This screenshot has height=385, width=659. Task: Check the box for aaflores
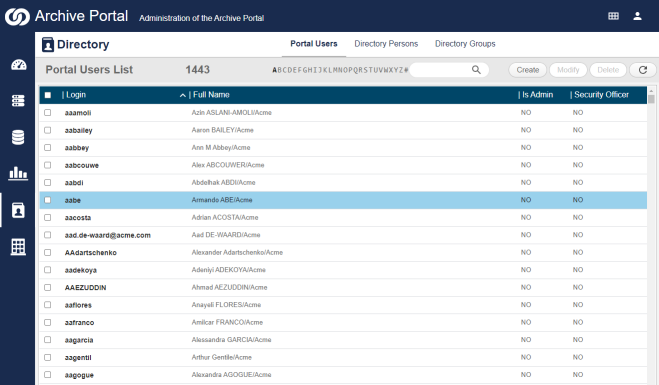click(x=47, y=305)
